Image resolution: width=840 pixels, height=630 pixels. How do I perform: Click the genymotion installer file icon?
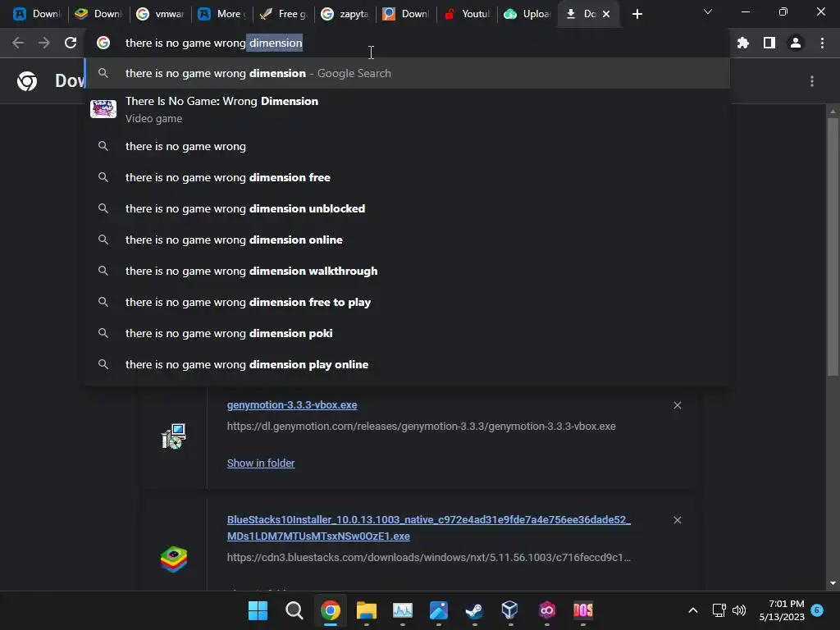(174, 436)
